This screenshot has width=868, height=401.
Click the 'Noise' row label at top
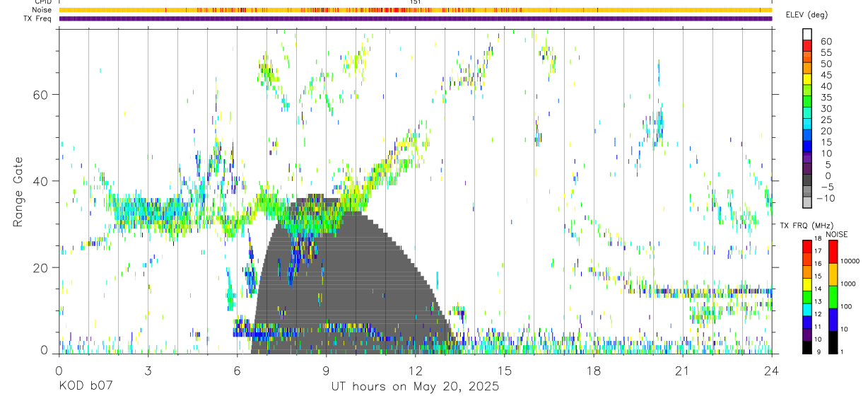click(x=43, y=10)
